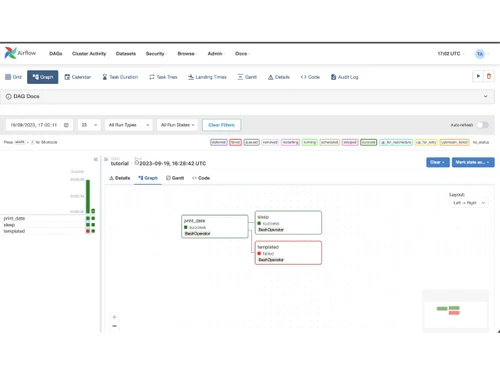The height and width of the screenshot is (375, 500).
Task: Click the templated row in grid
Action: pyautogui.click(x=49, y=231)
